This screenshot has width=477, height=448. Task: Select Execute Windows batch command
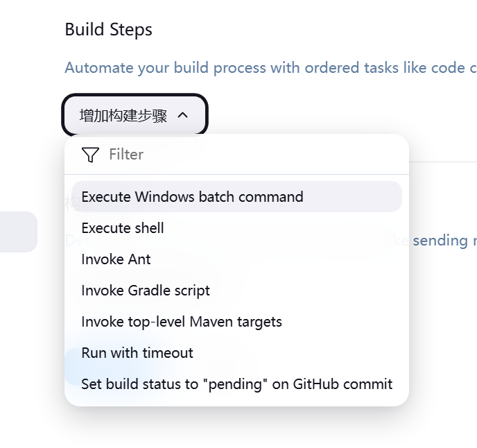pos(236,197)
